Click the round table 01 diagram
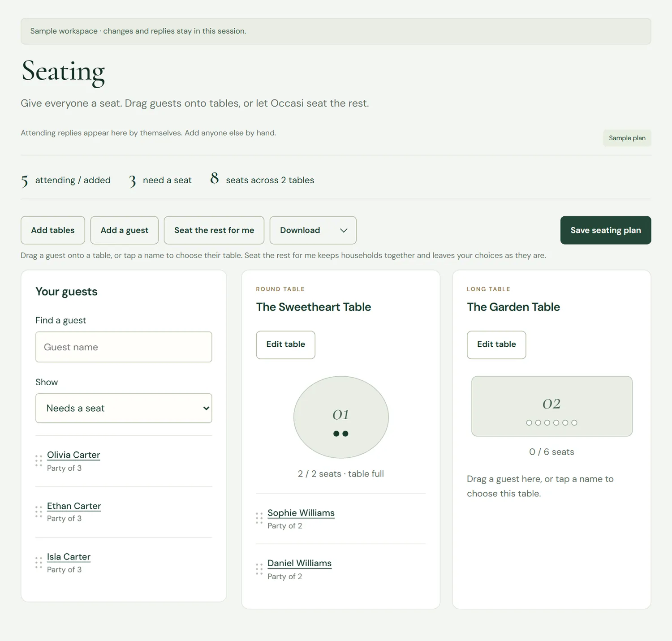 [x=341, y=417]
